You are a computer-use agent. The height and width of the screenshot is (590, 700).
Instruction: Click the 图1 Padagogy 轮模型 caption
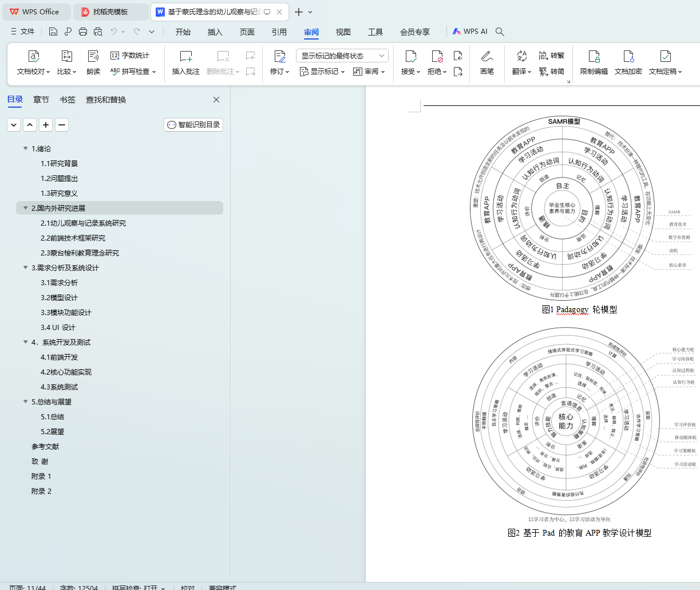tap(579, 309)
